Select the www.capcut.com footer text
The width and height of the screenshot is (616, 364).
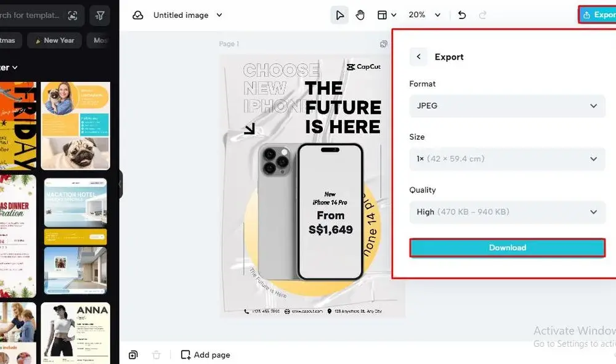point(307,312)
